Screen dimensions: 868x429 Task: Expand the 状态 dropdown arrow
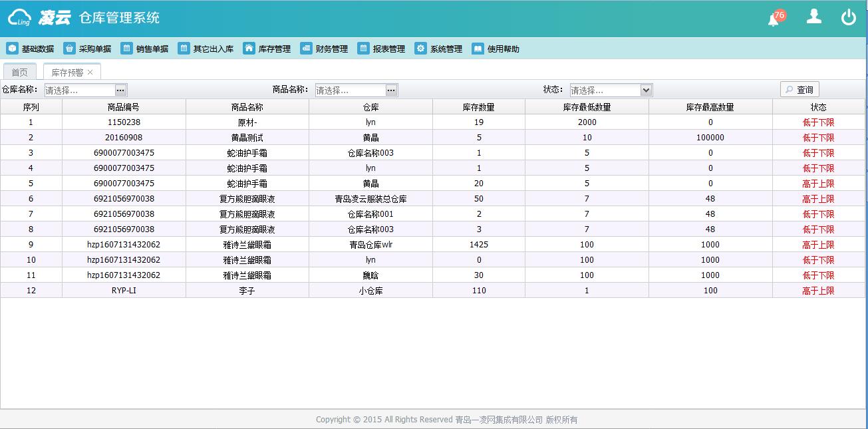[645, 90]
